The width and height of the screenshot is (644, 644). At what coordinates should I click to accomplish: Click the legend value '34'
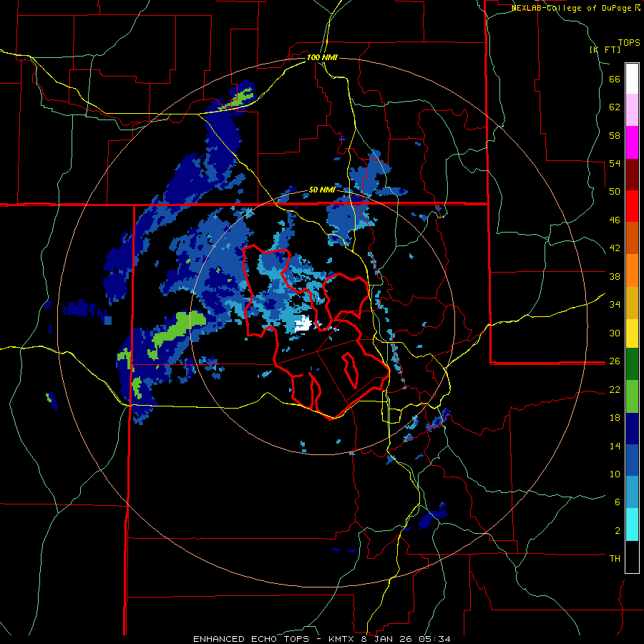(615, 305)
